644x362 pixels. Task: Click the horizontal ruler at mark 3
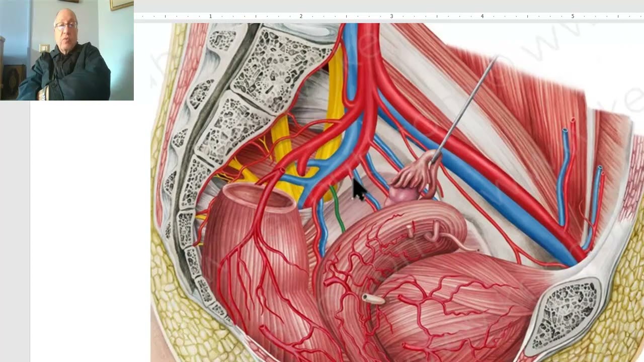[391, 17]
